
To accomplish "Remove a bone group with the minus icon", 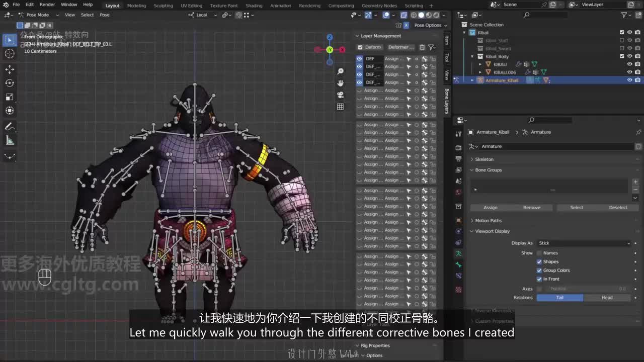I will pyautogui.click(x=635, y=189).
